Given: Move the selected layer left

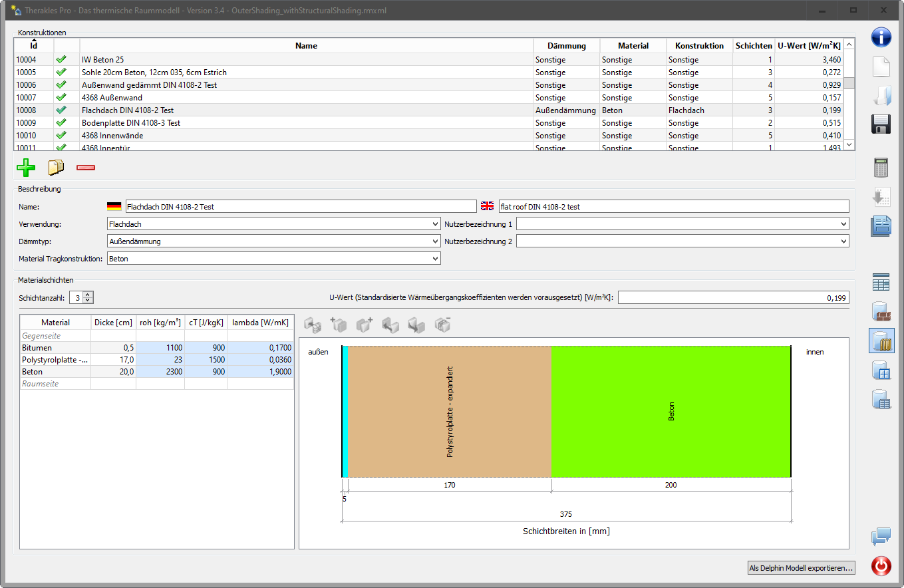Looking at the screenshot, I should [x=390, y=325].
